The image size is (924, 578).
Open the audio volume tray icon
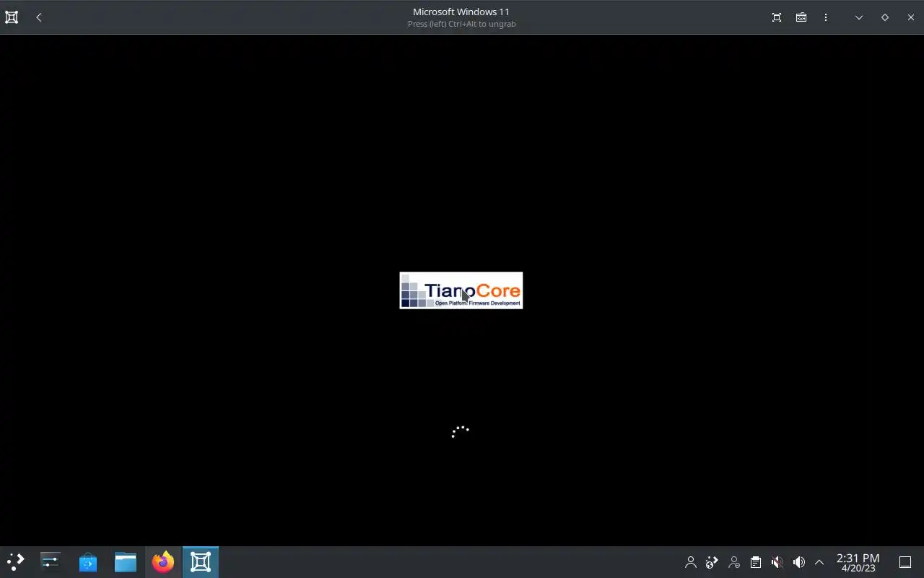799,562
